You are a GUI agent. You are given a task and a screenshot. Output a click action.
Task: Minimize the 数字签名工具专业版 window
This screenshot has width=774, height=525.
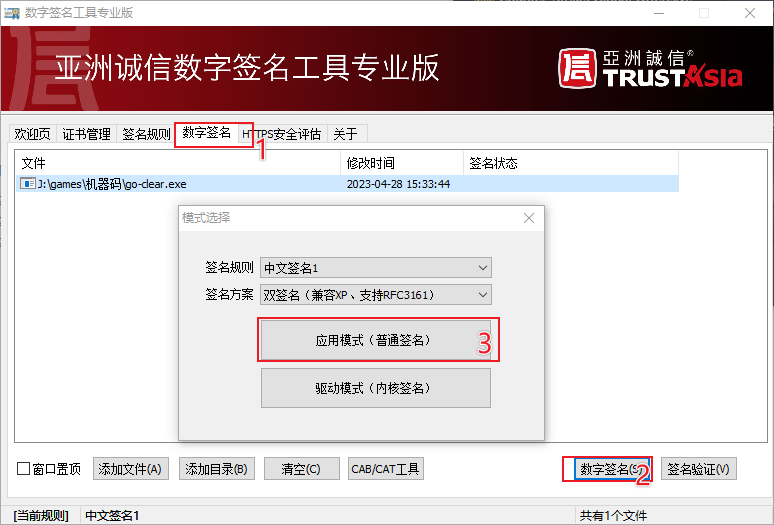tap(659, 13)
